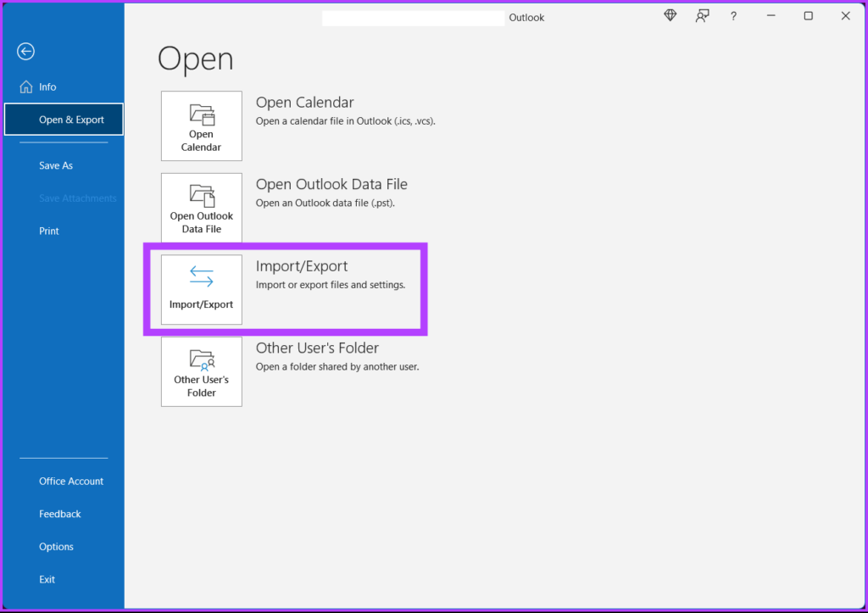Click the back arrow icon

pyautogui.click(x=25, y=52)
